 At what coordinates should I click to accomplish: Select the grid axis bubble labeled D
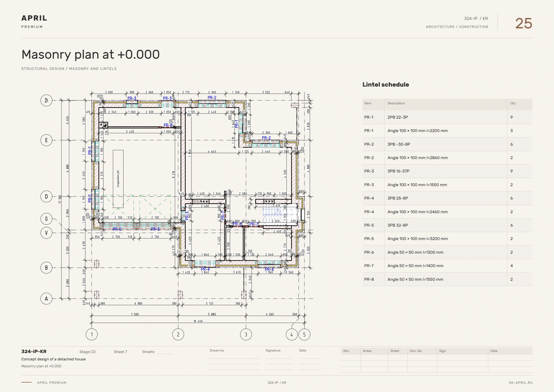point(46,197)
